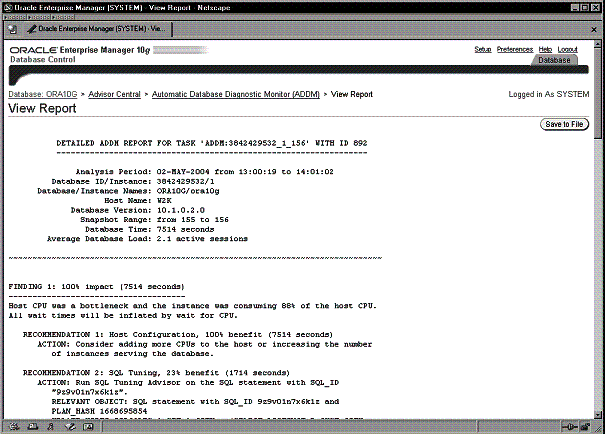Click 'Logged in As SYSTEM' text
Image resolution: width=605 pixels, height=434 pixels.
point(549,94)
